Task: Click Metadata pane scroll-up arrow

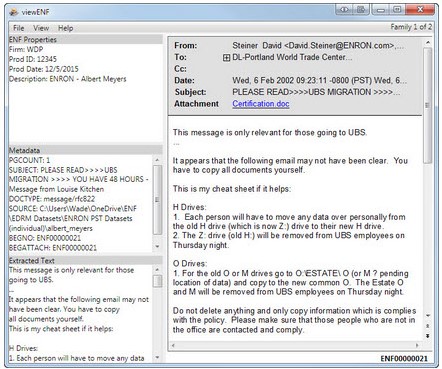Action: (x=157, y=160)
